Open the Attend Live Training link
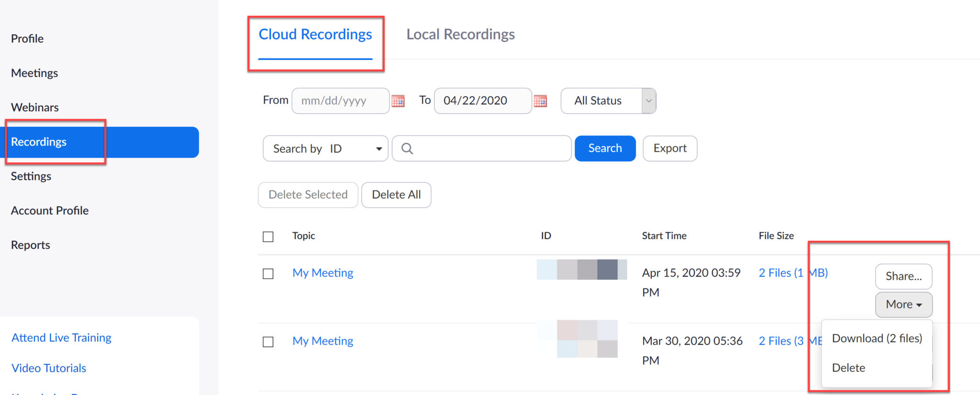Image resolution: width=980 pixels, height=395 pixels. tap(61, 338)
